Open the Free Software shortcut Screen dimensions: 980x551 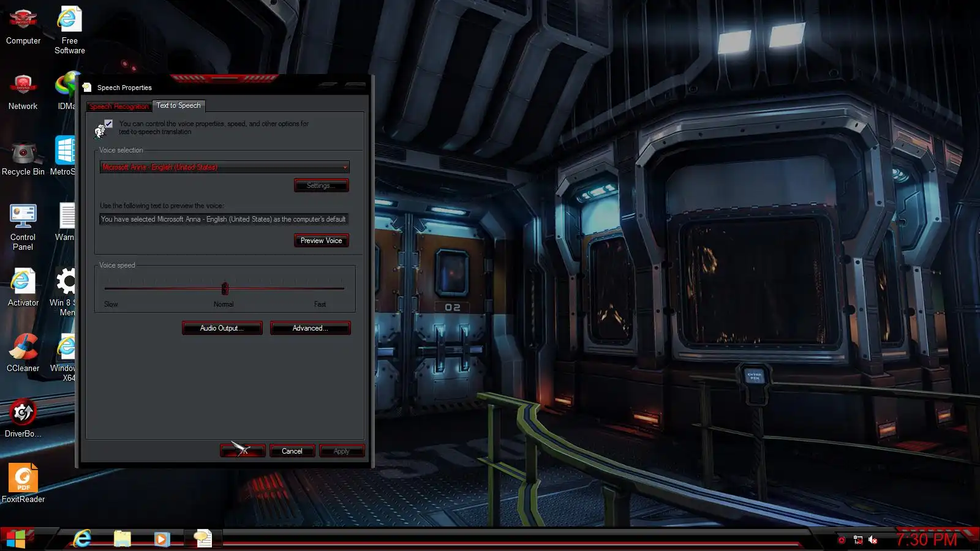pos(69,29)
